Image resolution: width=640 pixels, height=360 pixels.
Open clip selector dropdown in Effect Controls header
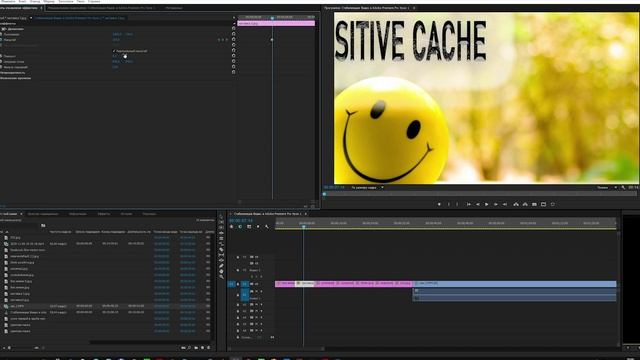coord(31,18)
